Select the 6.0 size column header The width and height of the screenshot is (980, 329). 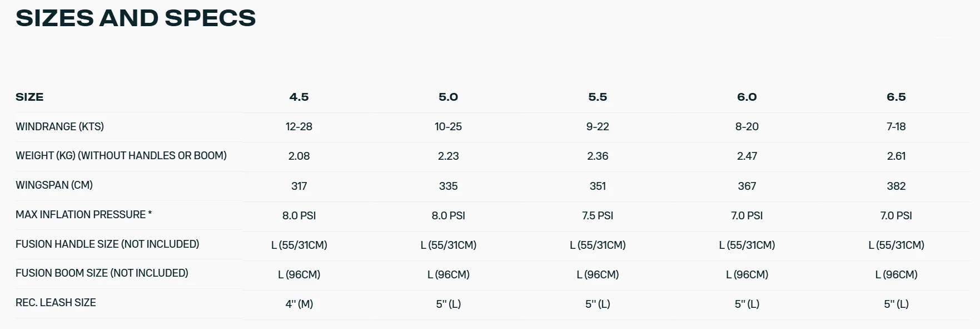click(x=747, y=97)
